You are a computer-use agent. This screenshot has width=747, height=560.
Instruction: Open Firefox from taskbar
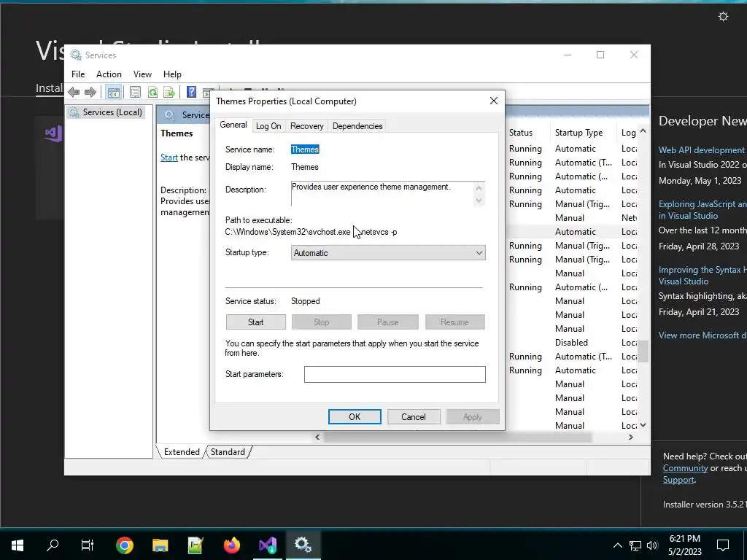(x=231, y=545)
